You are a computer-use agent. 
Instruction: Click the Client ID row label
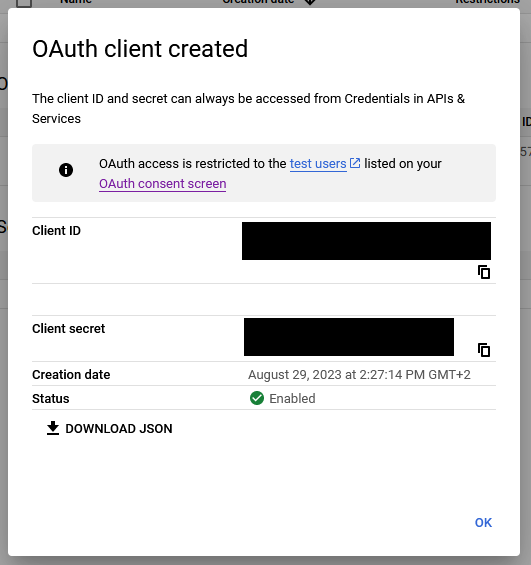click(56, 231)
